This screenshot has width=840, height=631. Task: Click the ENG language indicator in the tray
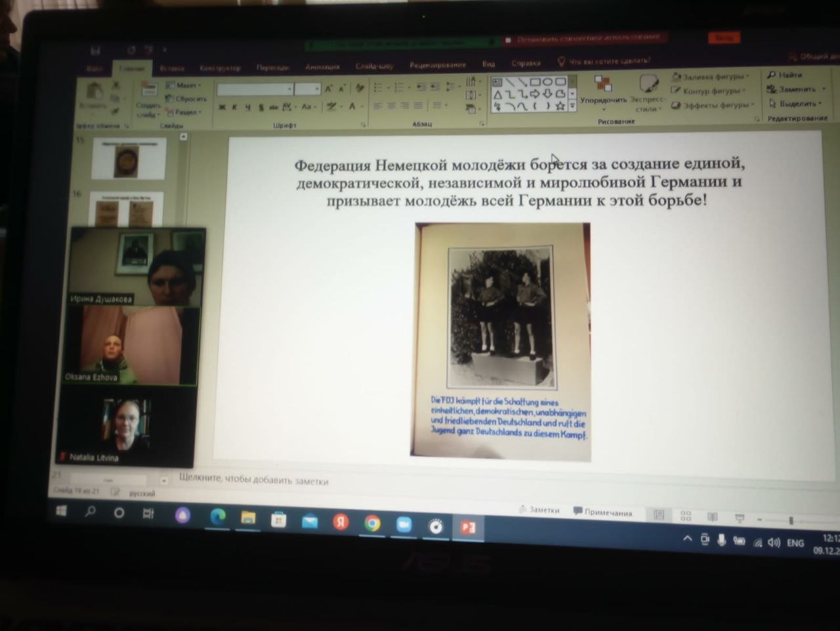click(x=795, y=543)
